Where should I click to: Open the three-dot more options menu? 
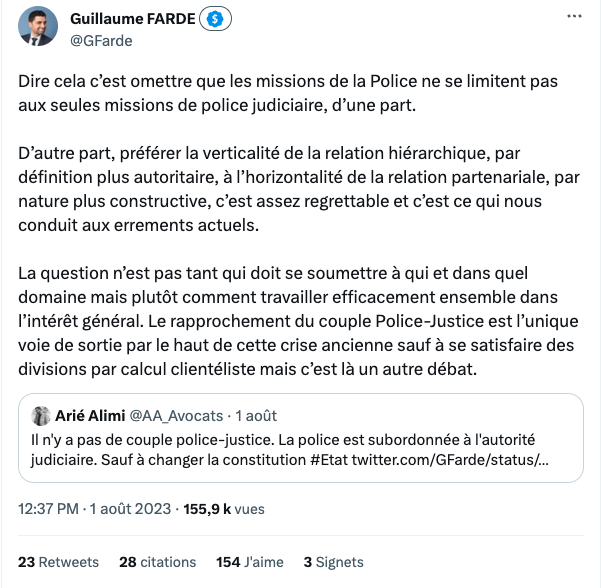[x=574, y=18]
